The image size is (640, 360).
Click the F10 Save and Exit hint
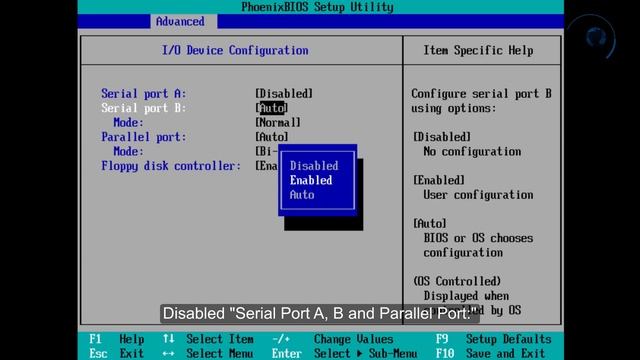pos(490,353)
